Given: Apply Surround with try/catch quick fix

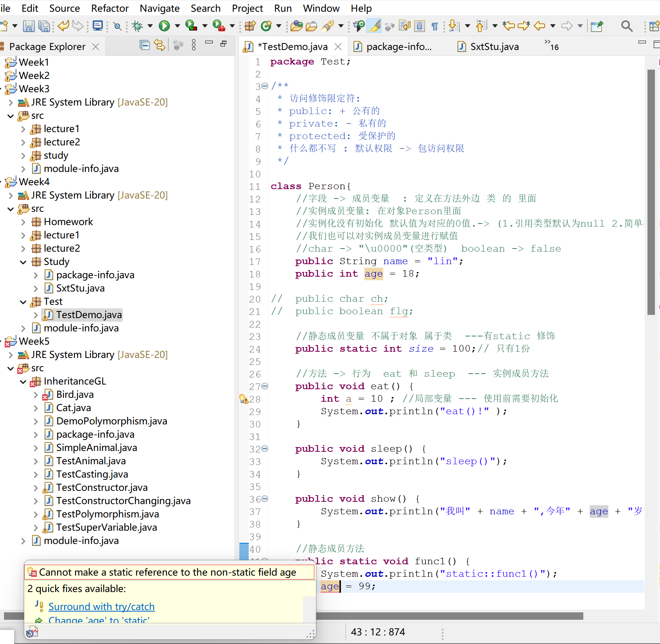Looking at the screenshot, I should tap(101, 606).
